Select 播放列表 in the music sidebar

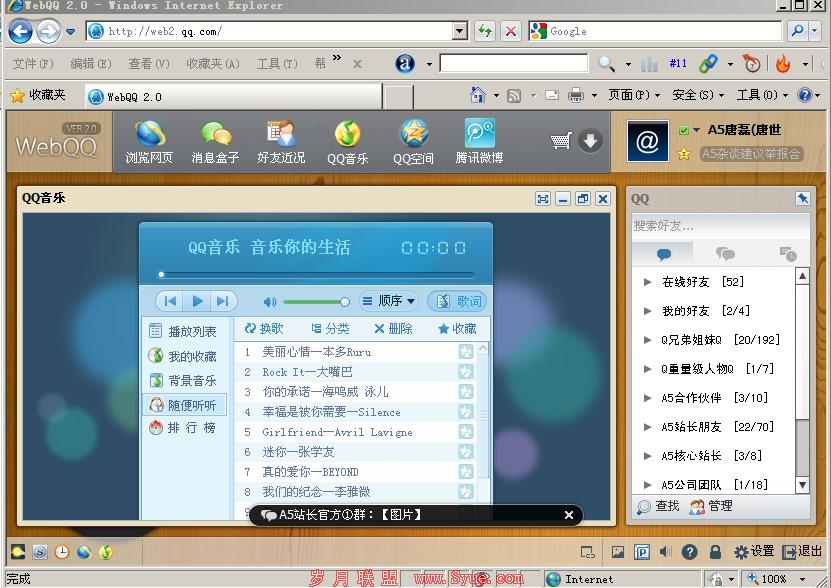coord(183,331)
